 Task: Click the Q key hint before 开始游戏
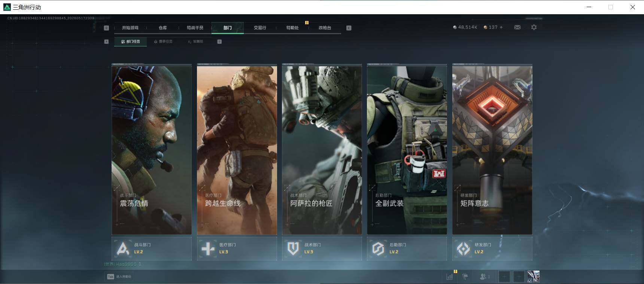(106, 28)
